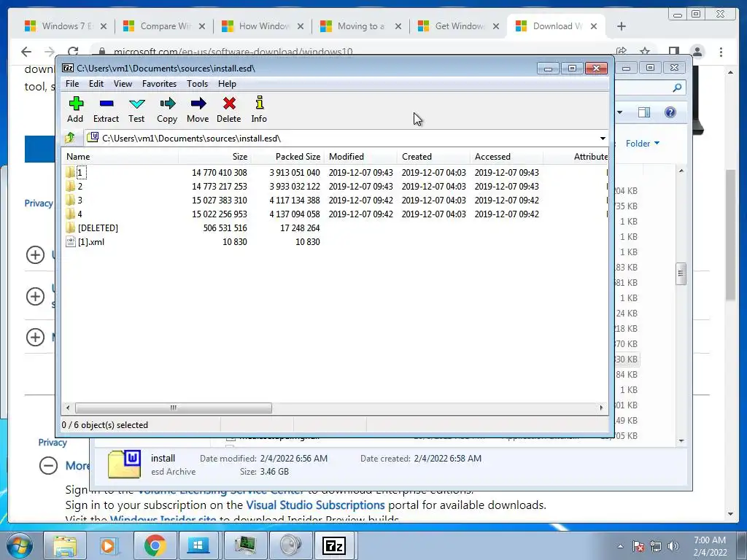Viewport: 747px width, 560px height.
Task: Sort by the Accessed column header
Action: (506, 156)
